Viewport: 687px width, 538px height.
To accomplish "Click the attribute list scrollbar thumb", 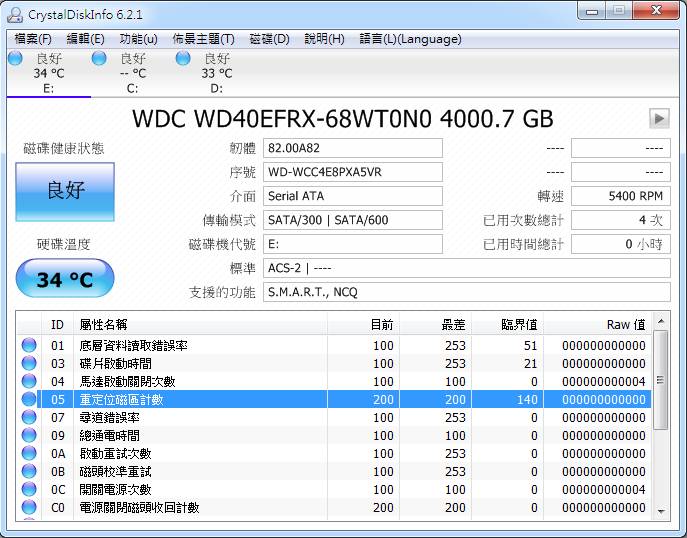I will 661,380.
